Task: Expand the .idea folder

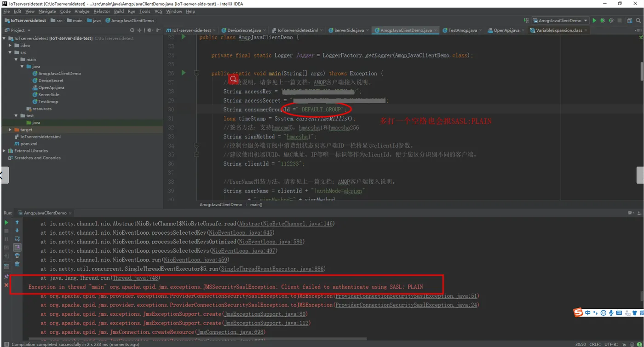Action: [10, 46]
